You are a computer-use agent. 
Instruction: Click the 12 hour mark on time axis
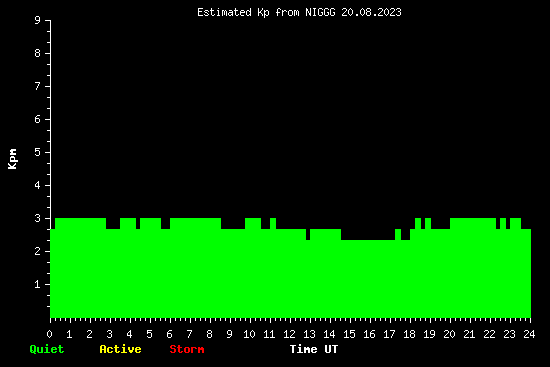[289, 334]
